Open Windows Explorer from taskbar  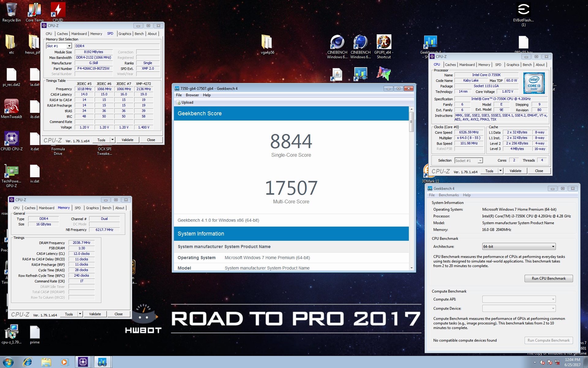click(x=46, y=362)
